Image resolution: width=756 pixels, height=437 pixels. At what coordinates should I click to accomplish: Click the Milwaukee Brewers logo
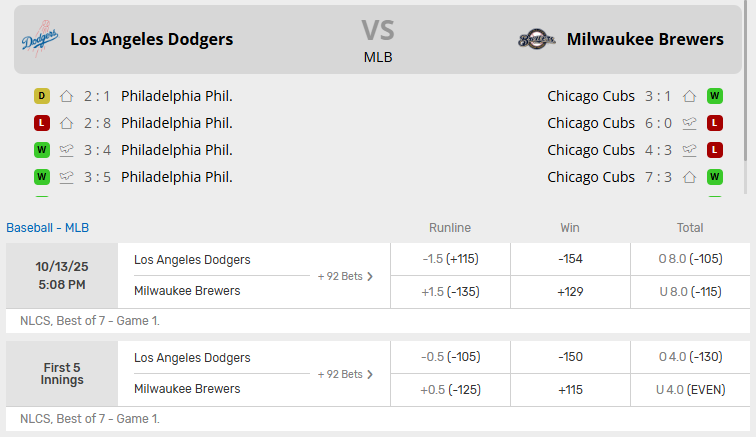pos(536,40)
